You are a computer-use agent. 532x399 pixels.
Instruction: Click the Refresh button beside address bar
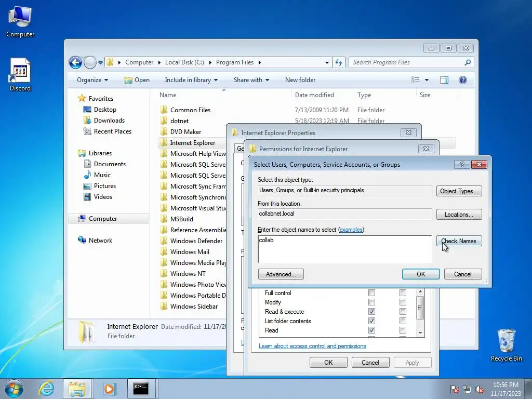339,62
